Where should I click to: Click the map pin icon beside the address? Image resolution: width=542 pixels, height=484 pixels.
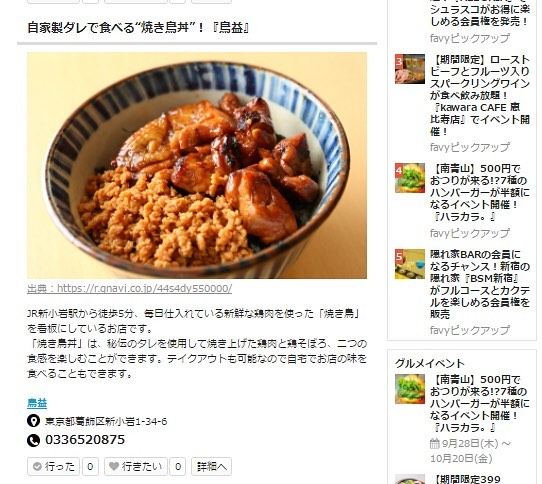[x=34, y=421]
